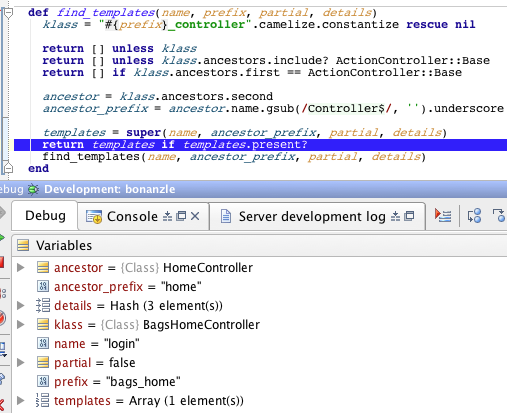The image size is (507, 413).
Task: Click the hash icon beside details variable
Action: (x=43, y=305)
